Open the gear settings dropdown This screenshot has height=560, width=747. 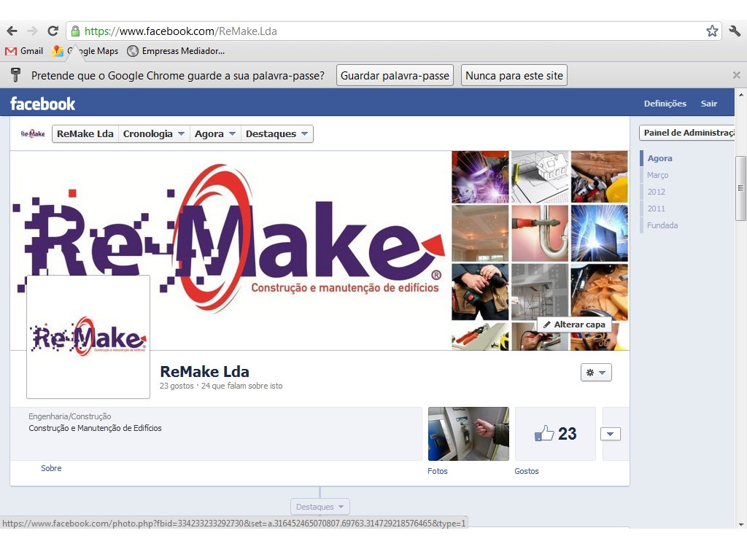click(x=596, y=373)
